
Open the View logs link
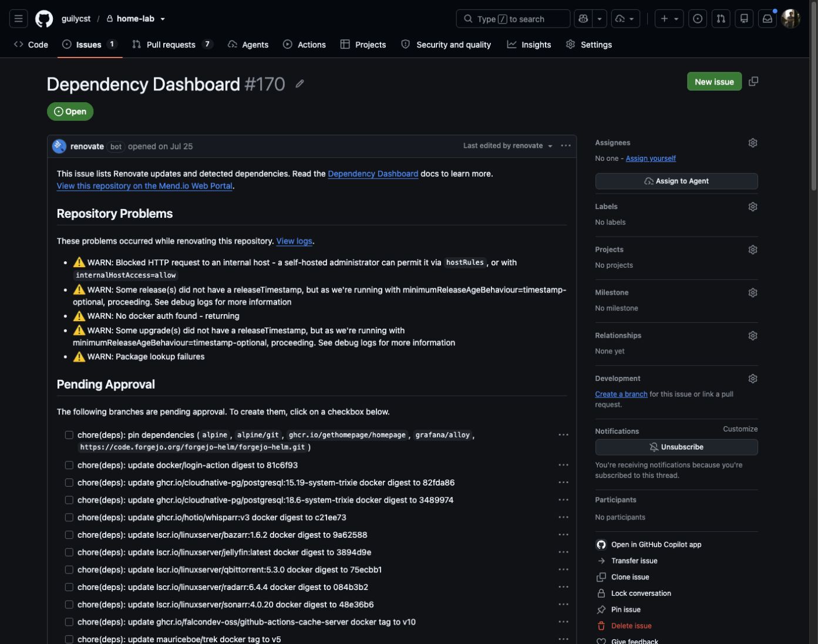click(294, 241)
